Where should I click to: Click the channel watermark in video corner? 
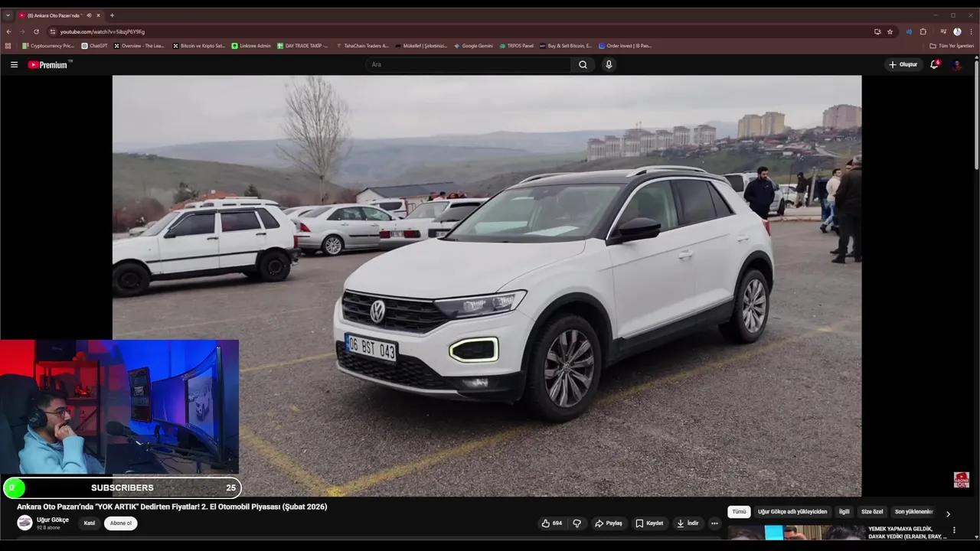click(x=961, y=480)
